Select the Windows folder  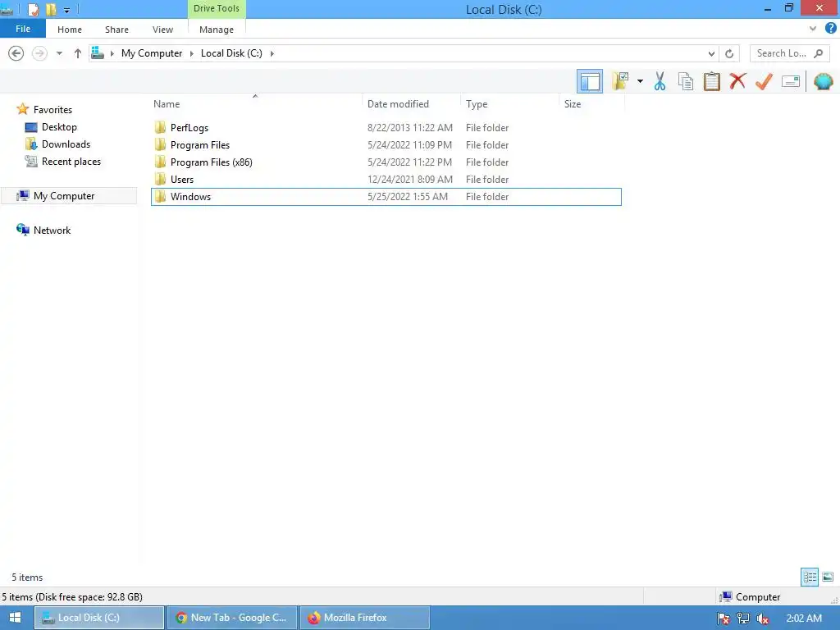click(x=386, y=197)
